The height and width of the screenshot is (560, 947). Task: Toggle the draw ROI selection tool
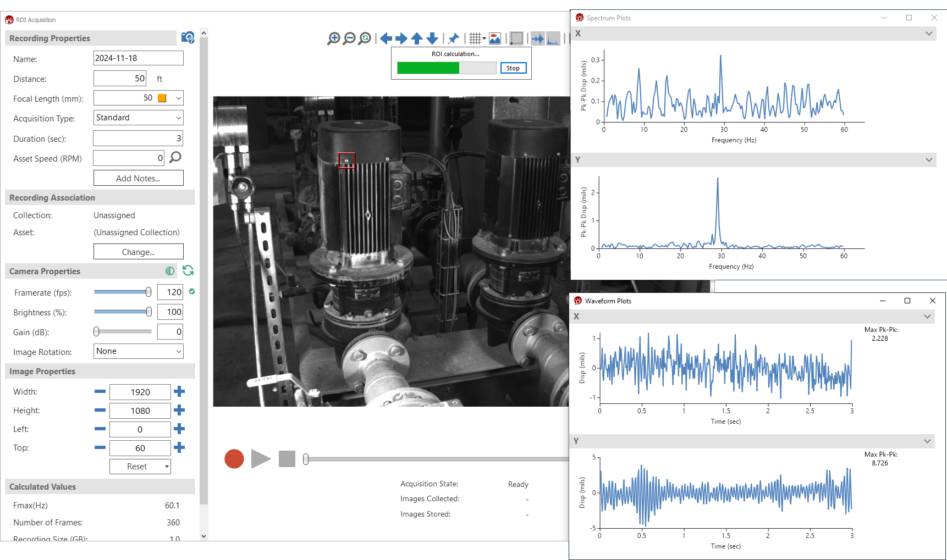(516, 38)
